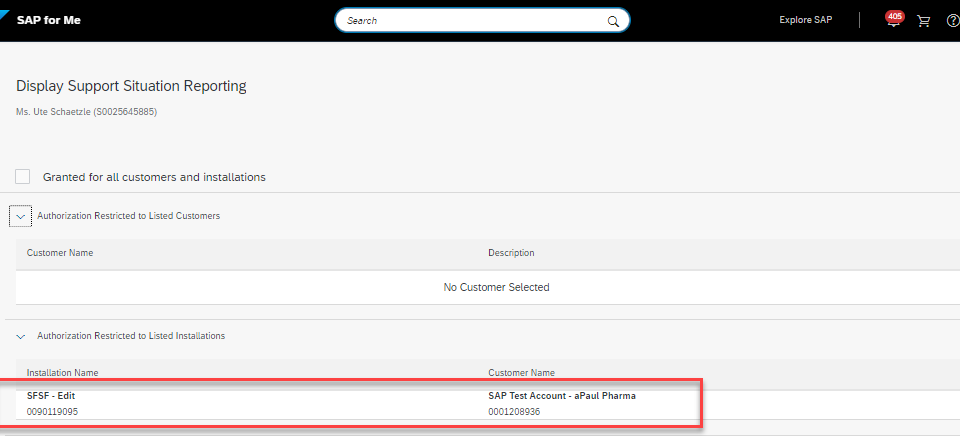Focus the Search input field
The width and height of the screenshot is (960, 436).
coord(482,20)
